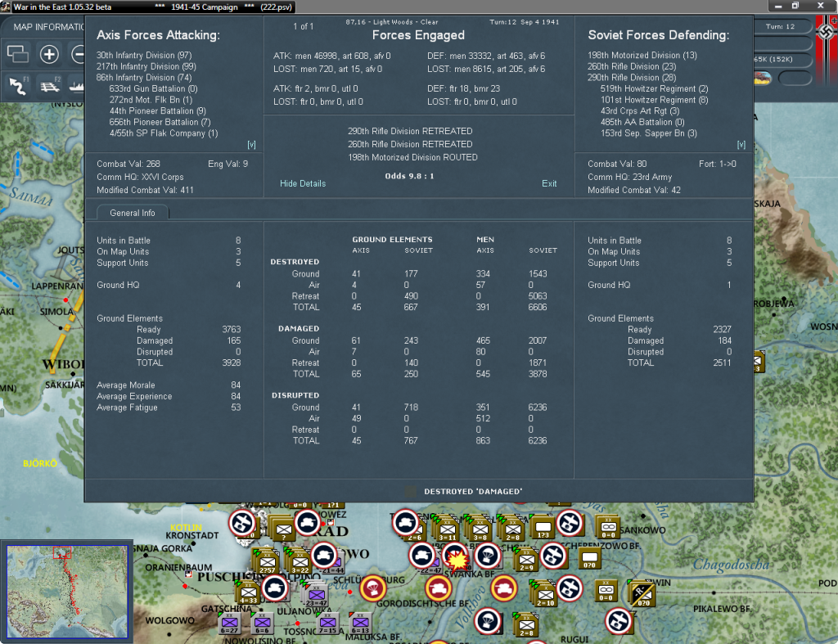Toggle the DESTROYED 'DAMAGED' checkbox

(x=411, y=491)
